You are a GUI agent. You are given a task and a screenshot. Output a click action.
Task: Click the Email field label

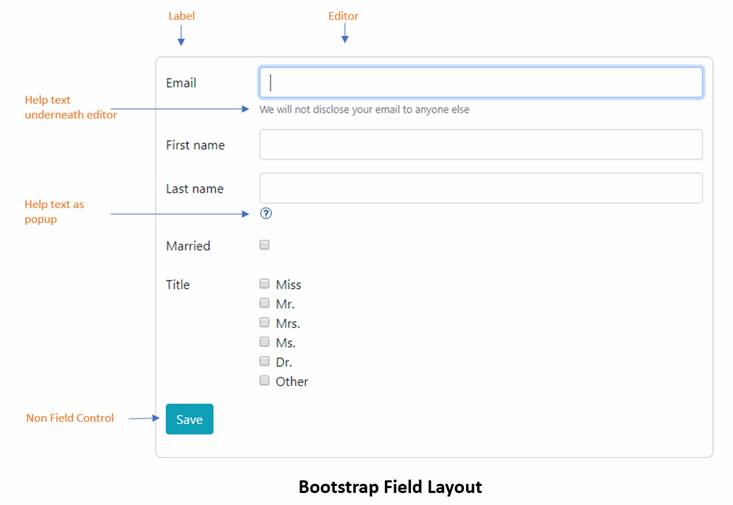pyautogui.click(x=181, y=83)
